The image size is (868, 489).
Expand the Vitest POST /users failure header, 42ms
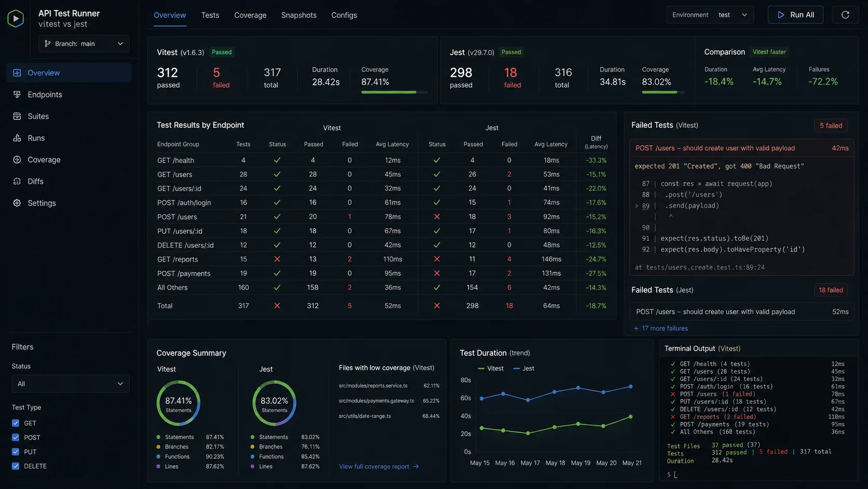[x=742, y=148]
